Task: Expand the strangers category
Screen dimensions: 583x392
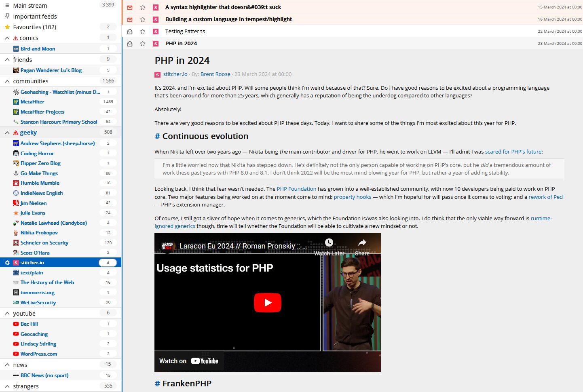Action: click(7, 386)
